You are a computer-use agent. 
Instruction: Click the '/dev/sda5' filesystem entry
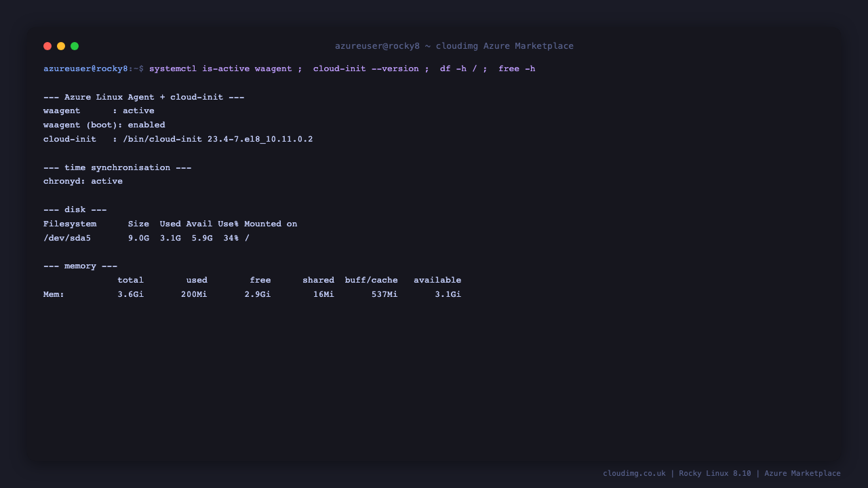coord(67,238)
